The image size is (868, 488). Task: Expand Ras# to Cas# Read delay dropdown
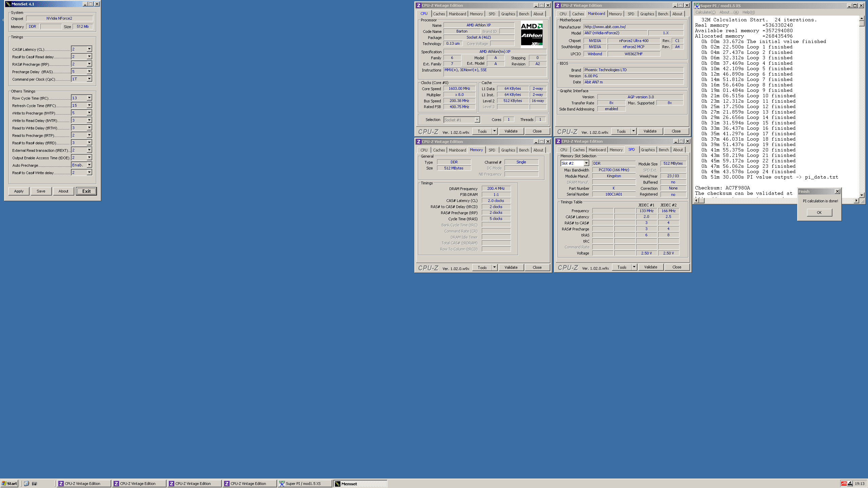click(x=89, y=57)
